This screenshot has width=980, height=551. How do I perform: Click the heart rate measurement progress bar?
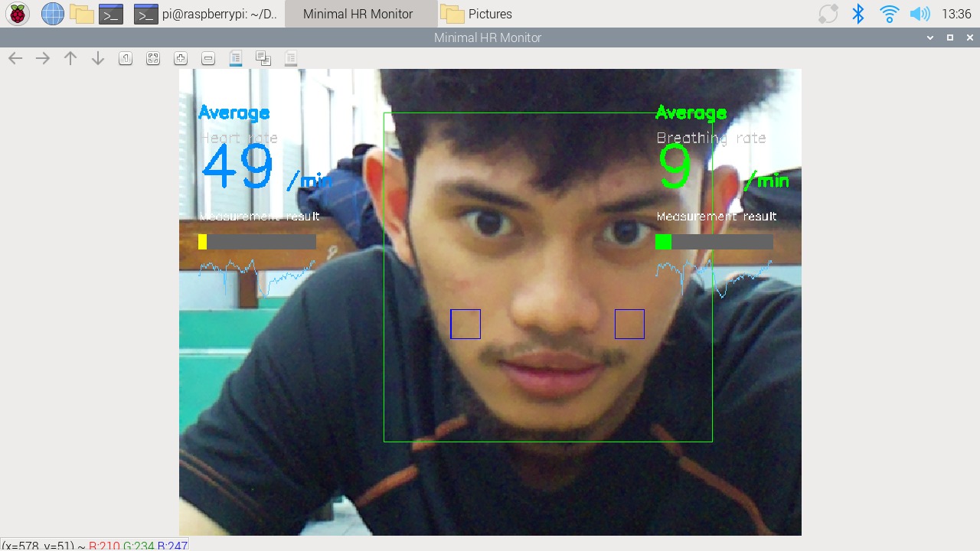257,242
